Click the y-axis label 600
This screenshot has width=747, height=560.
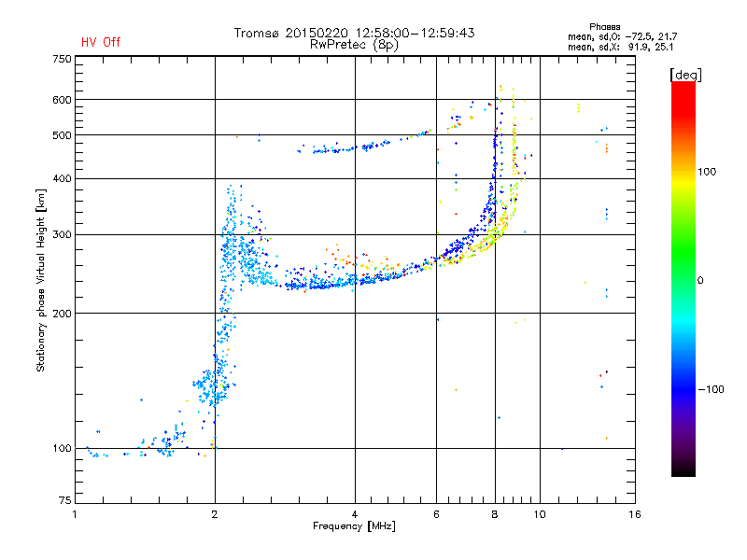pos(63,100)
